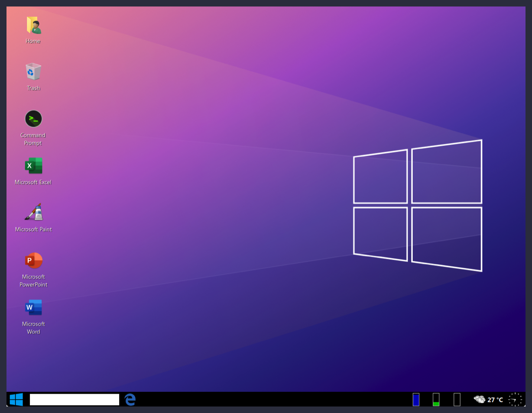Screen dimensions: 532x413
Task: Select the Microsoft Excel desktop icon
Action: [33, 166]
